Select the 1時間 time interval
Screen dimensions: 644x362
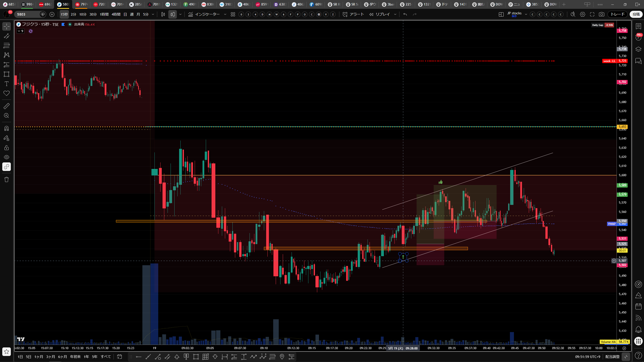tap(104, 14)
